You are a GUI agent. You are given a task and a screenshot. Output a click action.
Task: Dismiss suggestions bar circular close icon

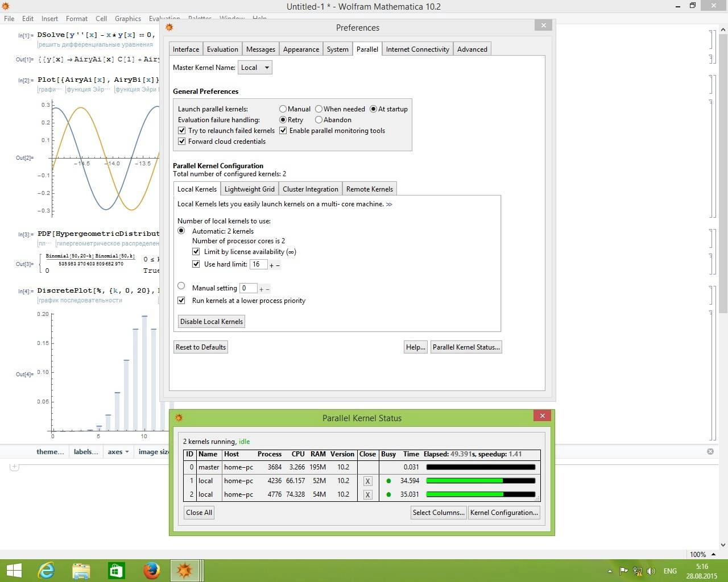pyautogui.click(x=710, y=451)
